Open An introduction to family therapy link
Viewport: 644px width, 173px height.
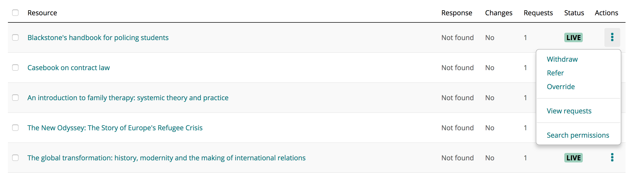pyautogui.click(x=128, y=98)
